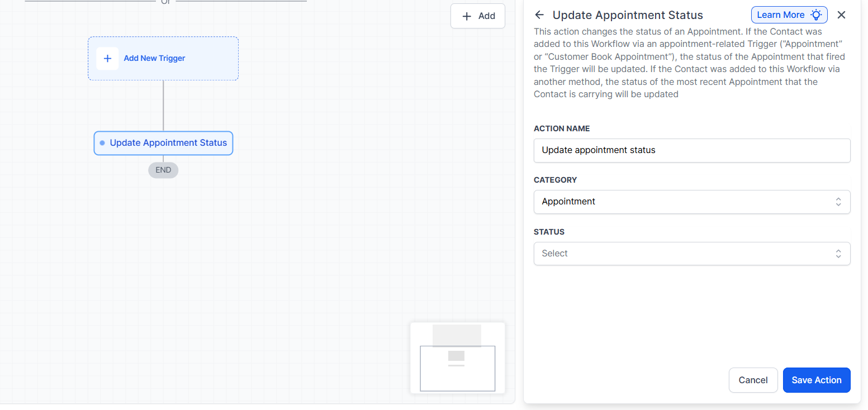Click the blue dot on the action node
The image size is (868, 410).
click(102, 143)
